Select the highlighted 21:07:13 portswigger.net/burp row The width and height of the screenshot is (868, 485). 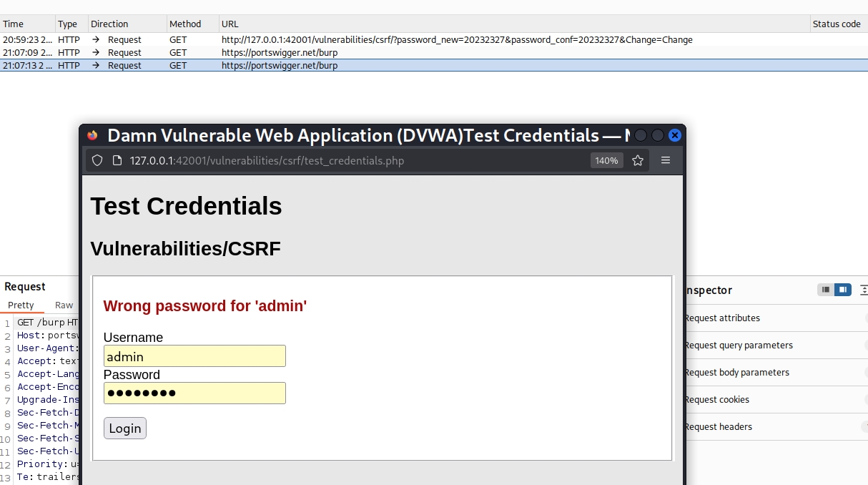(x=434, y=65)
